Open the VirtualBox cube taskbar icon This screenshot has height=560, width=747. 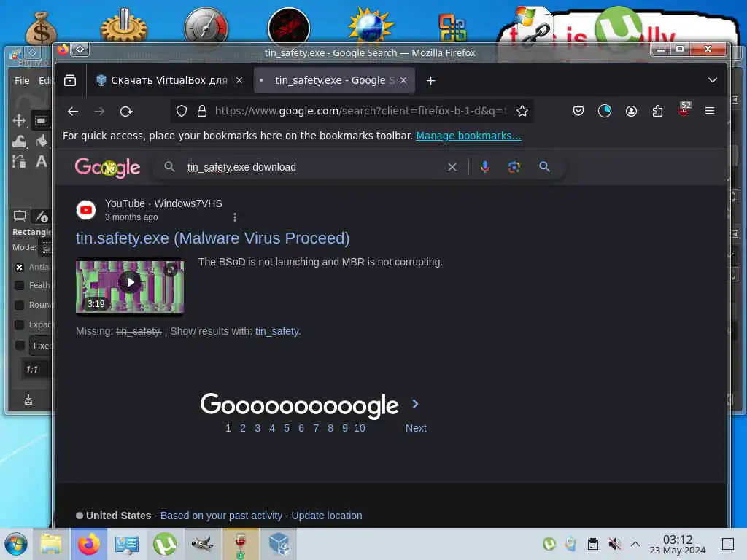pos(279,544)
